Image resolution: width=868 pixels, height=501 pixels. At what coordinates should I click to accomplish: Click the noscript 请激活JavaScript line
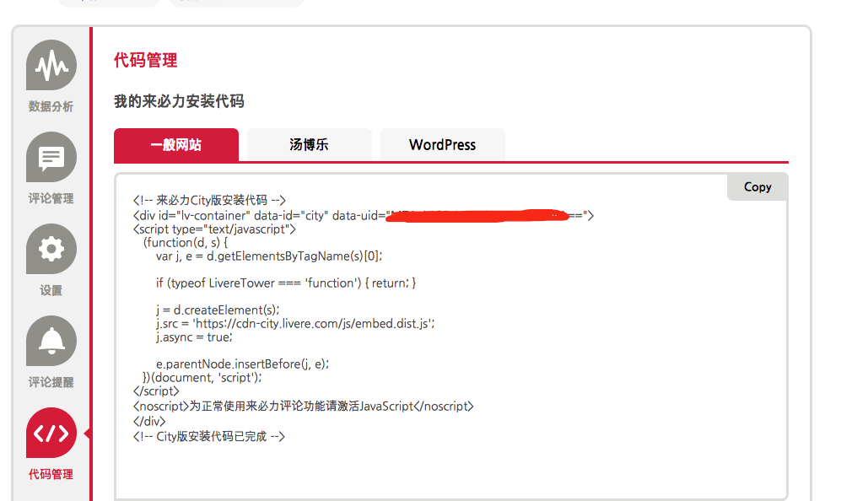[304, 407]
